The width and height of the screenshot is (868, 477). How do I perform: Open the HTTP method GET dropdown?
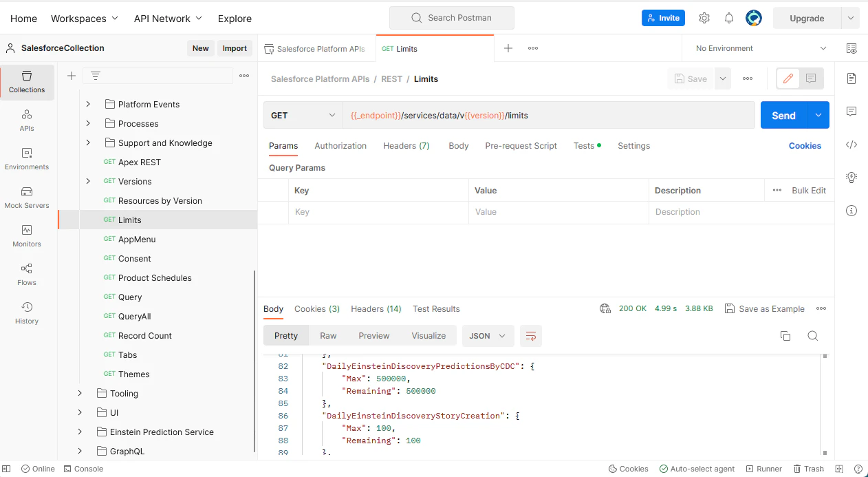point(303,116)
